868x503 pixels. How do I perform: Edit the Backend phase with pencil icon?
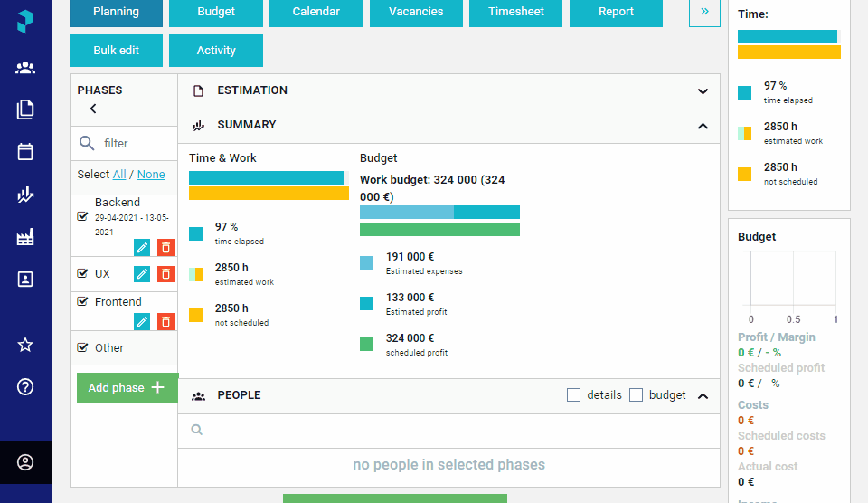click(142, 248)
